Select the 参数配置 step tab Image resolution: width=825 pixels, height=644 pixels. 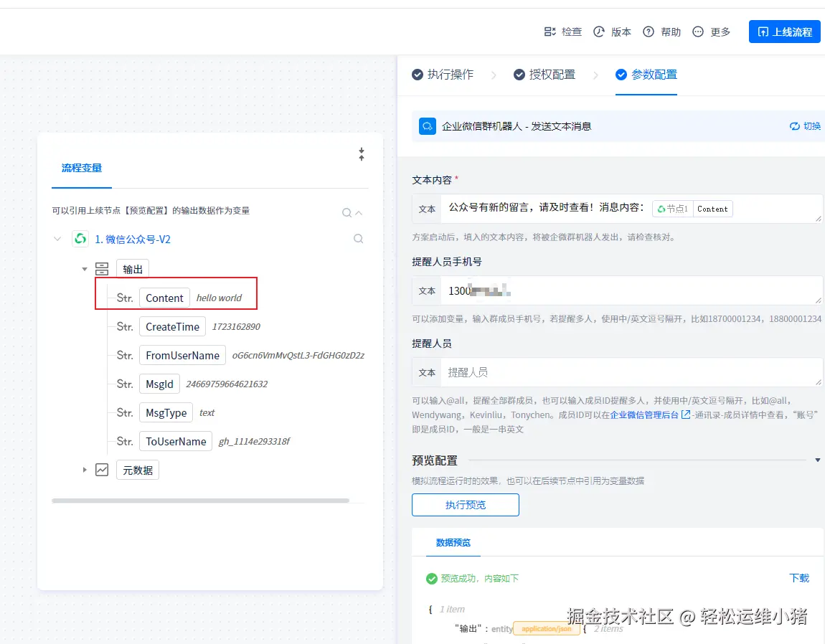[646, 74]
